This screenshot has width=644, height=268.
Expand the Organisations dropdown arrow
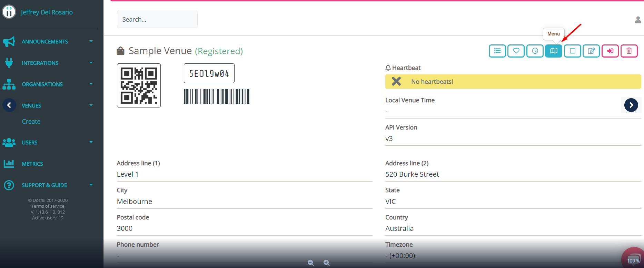tap(91, 84)
